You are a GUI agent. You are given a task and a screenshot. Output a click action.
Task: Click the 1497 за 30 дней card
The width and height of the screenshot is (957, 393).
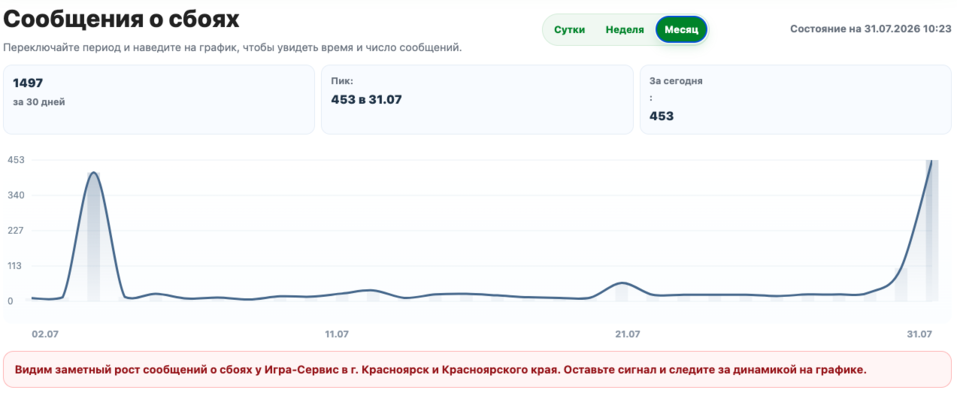(159, 98)
